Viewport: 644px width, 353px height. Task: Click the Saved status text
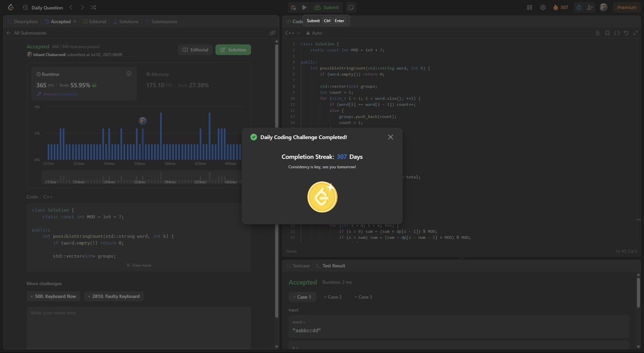(x=291, y=251)
